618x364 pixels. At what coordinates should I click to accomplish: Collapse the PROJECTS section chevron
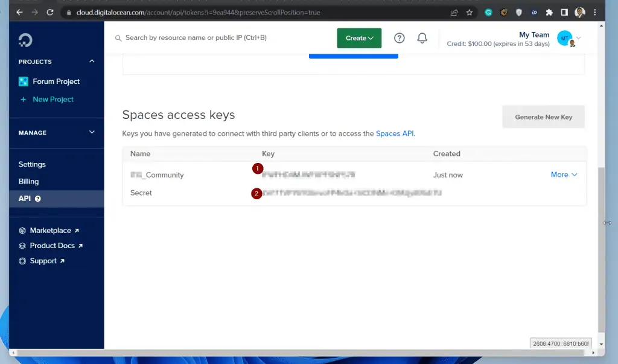click(x=92, y=61)
